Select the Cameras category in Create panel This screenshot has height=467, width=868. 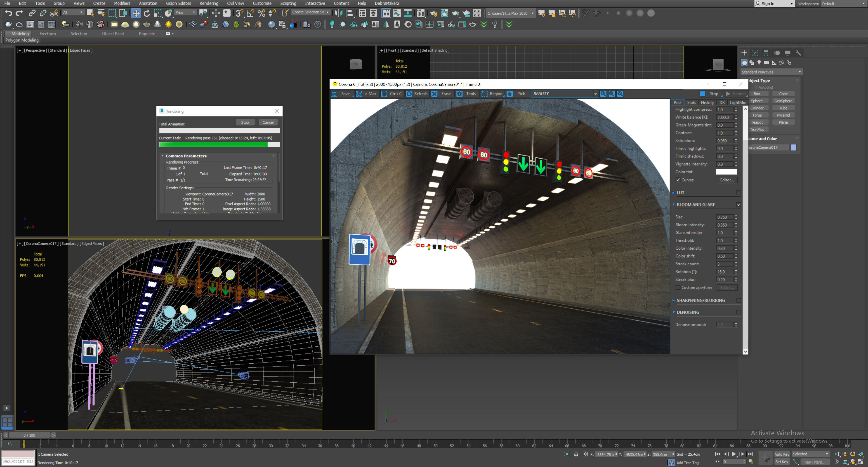coord(767,63)
